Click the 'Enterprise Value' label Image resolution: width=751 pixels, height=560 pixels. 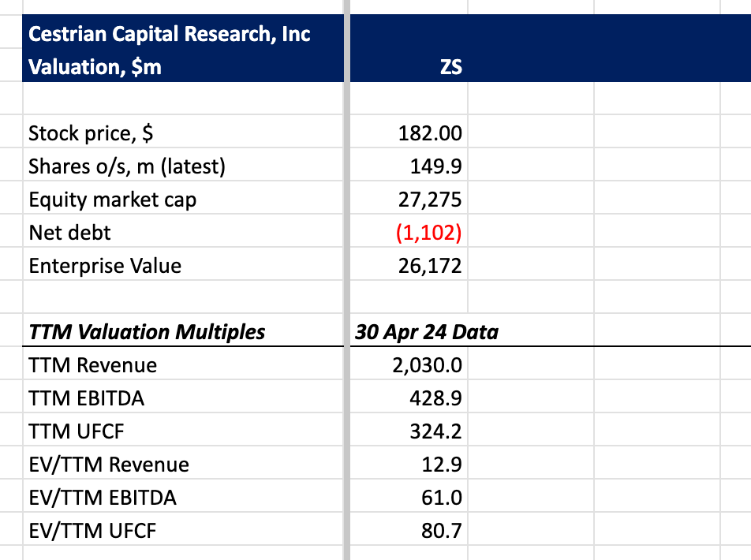pyautogui.click(x=105, y=266)
